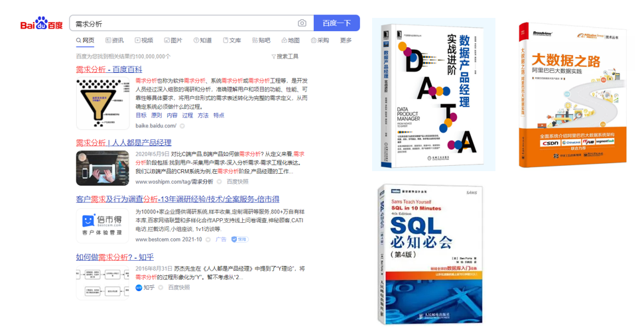Click the 保障 shield badge
This screenshot has height=329, width=644.
(x=239, y=239)
